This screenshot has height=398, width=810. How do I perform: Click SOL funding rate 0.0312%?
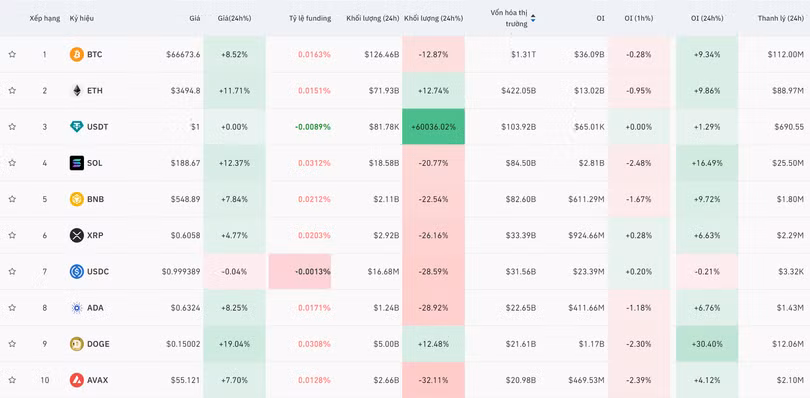314,163
